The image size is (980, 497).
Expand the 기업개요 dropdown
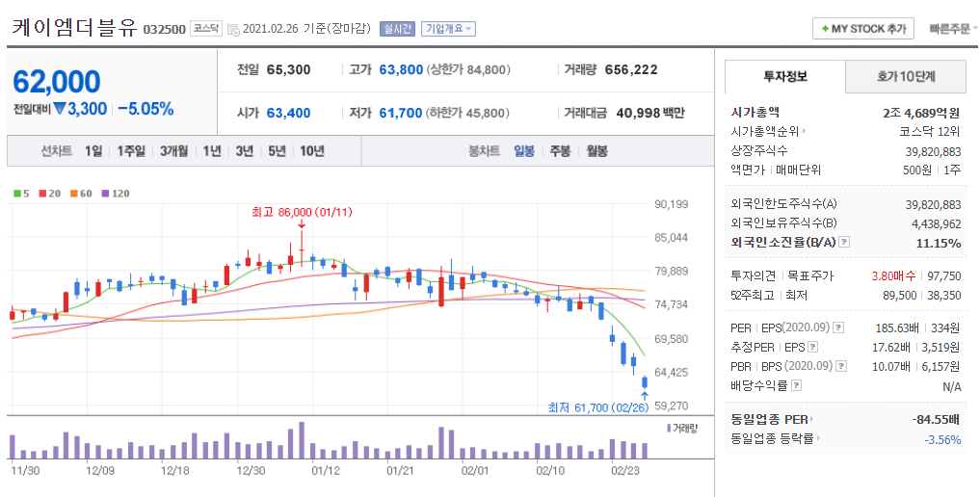click(448, 28)
